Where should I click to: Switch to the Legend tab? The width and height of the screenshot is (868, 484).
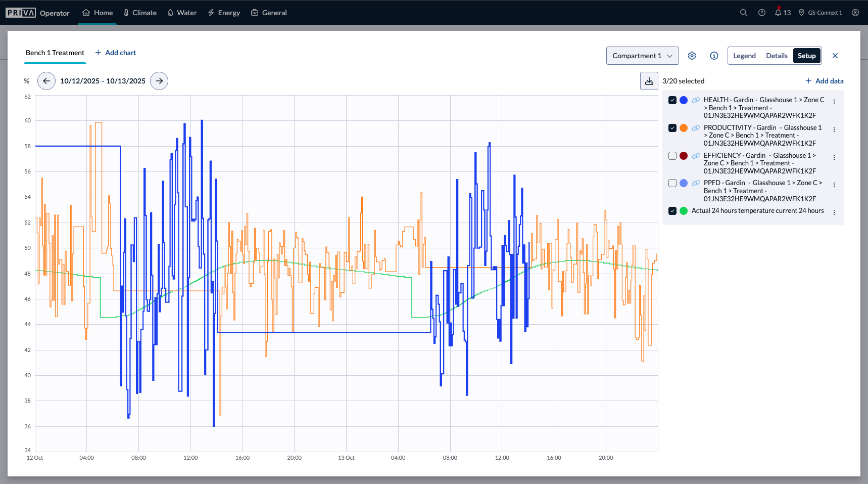click(x=744, y=56)
